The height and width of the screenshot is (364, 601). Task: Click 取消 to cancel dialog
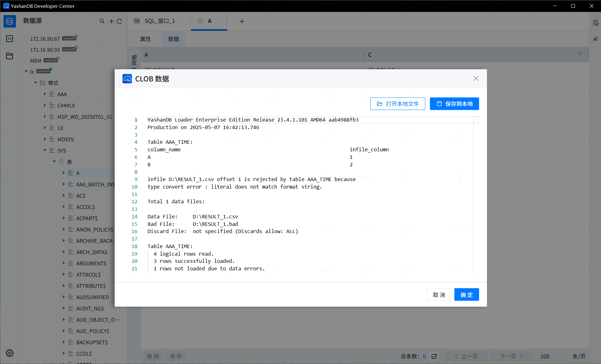[x=439, y=295]
